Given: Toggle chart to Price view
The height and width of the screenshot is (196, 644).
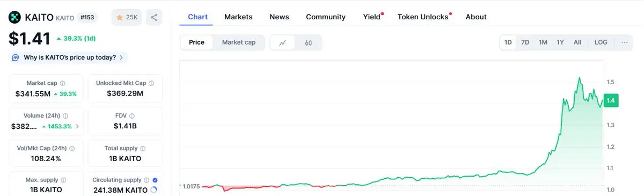Looking at the screenshot, I should coord(196,42).
